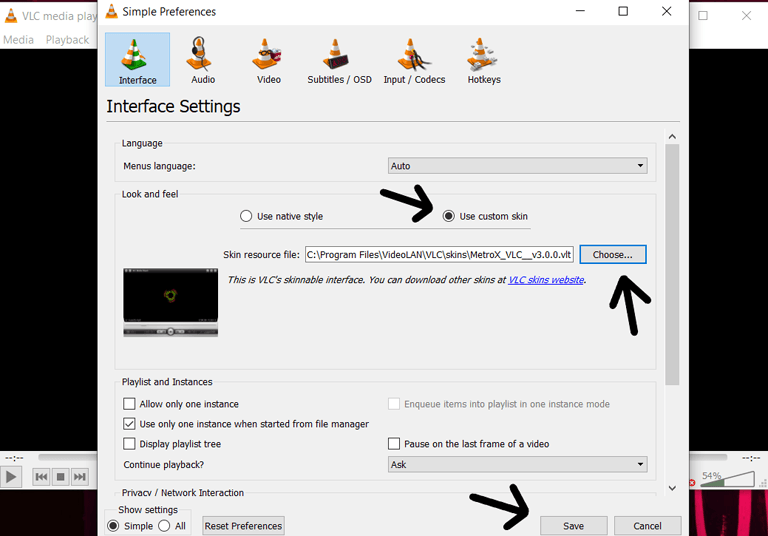Viewport: 768px width, 536px height.
Task: Click the skin preview thumbnail image
Action: pos(170,302)
